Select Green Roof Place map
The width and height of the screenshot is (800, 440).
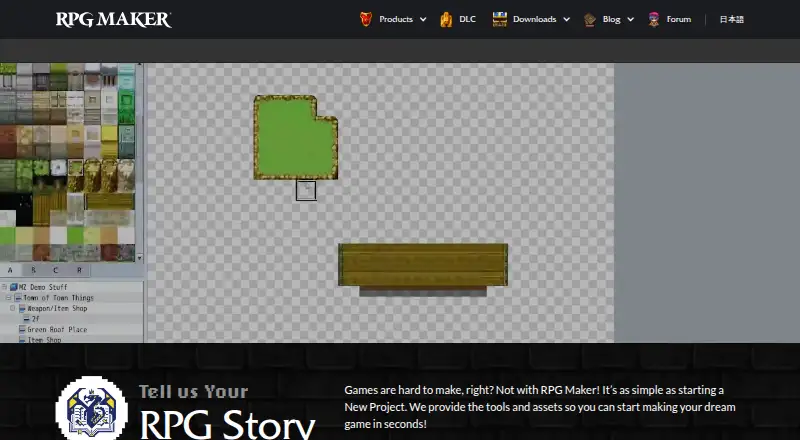point(57,329)
